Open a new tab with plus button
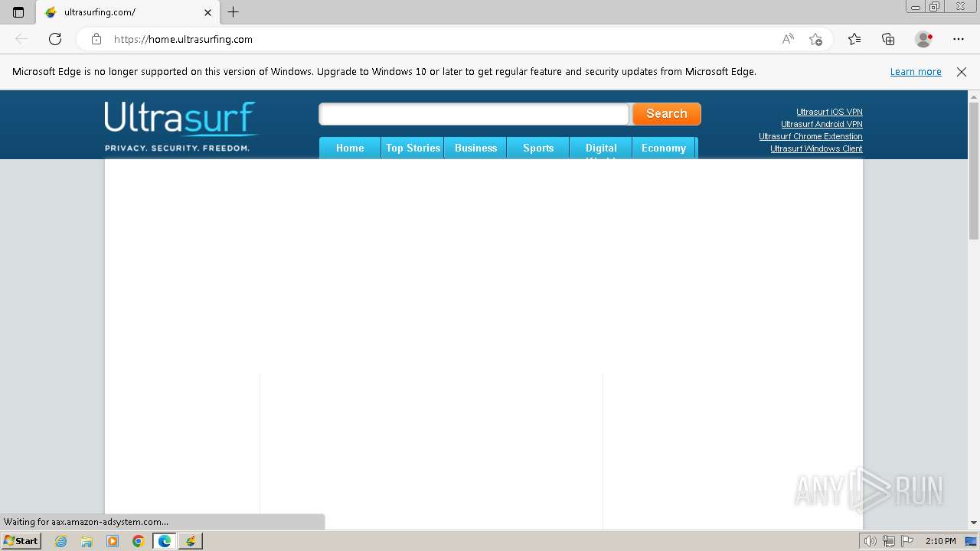This screenshot has height=551, width=980. pyautogui.click(x=234, y=12)
